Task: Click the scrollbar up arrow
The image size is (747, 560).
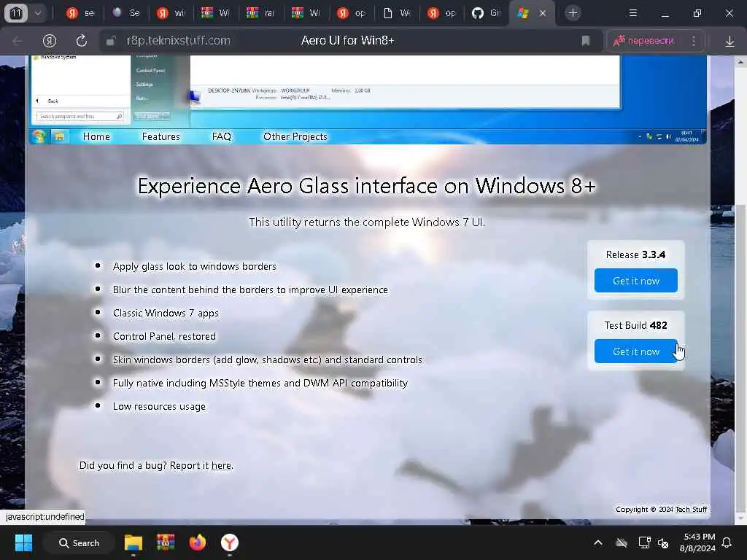Action: (741, 61)
